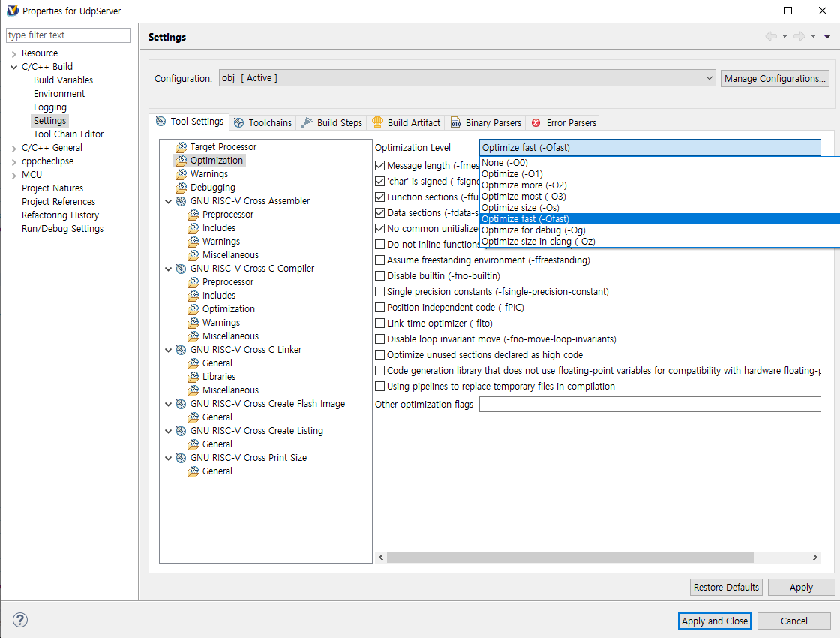Expand the C/C++ General node
The width and height of the screenshot is (840, 638).
point(14,148)
